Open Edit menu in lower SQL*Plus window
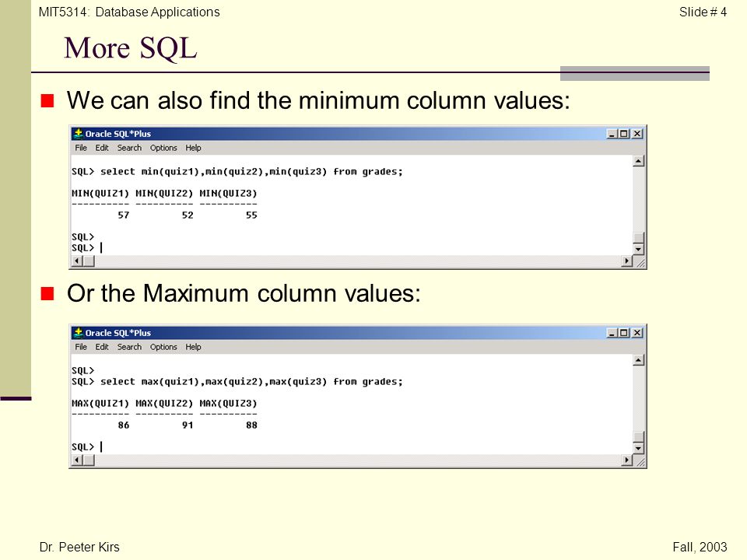Screen dimensions: 747x560 pyautogui.click(x=102, y=347)
